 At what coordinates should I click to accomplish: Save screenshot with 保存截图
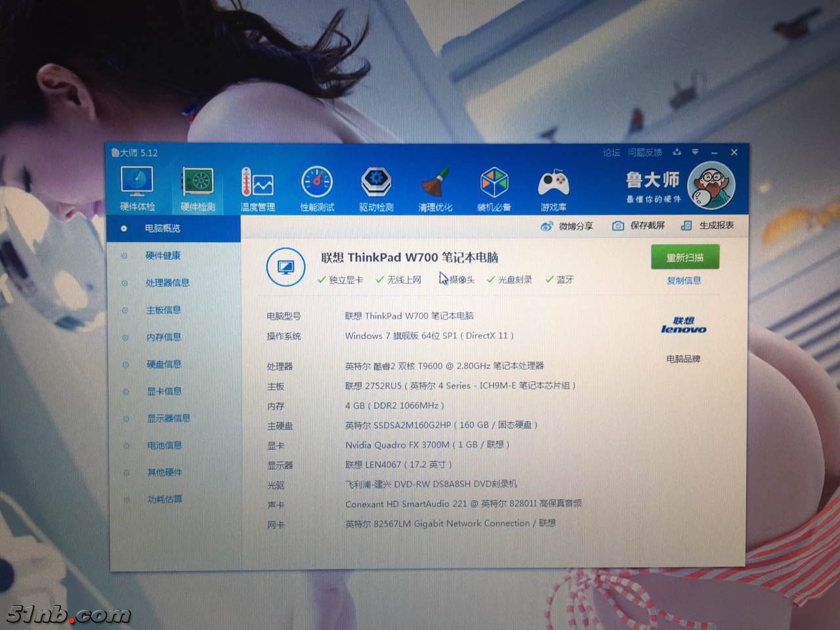pos(639,225)
